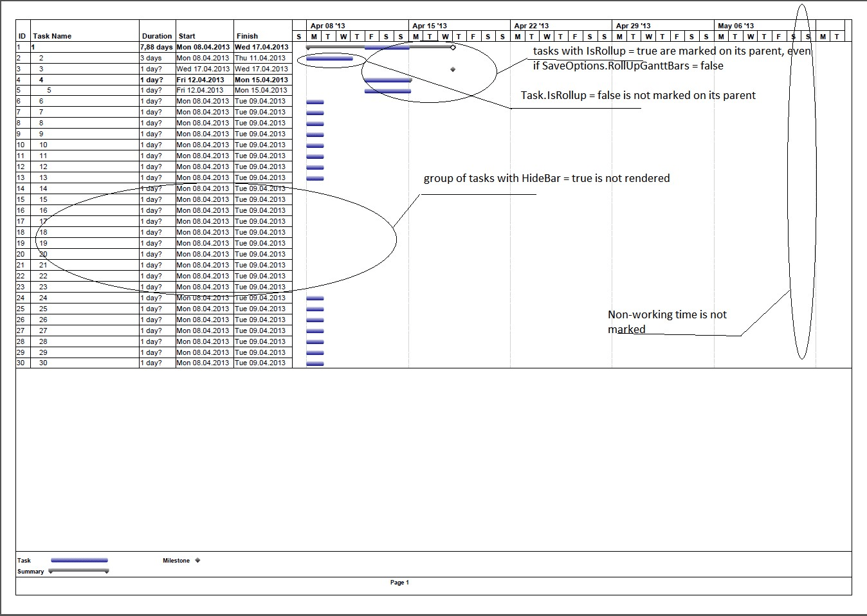
Task: Click the 7,88 days duration cell
Action: [x=156, y=47]
